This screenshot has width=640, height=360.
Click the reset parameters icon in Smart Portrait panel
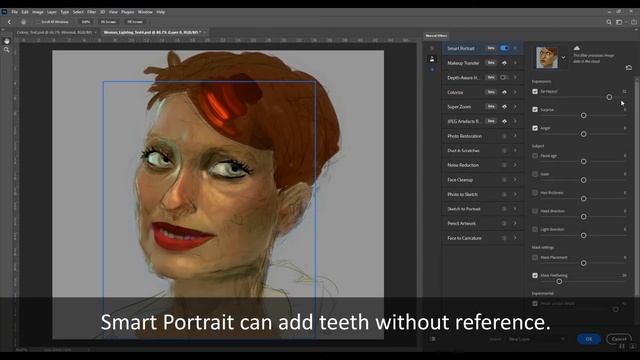point(629,68)
